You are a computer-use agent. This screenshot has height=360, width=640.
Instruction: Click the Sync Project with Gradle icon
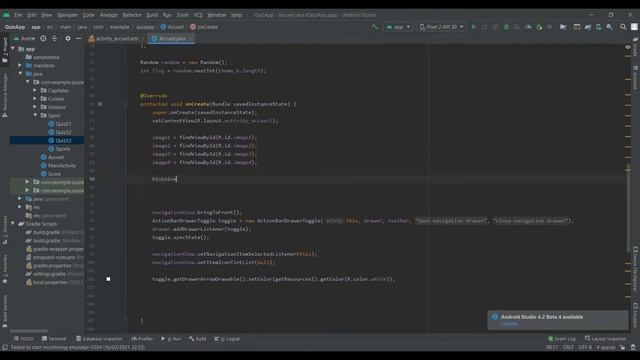click(588, 27)
